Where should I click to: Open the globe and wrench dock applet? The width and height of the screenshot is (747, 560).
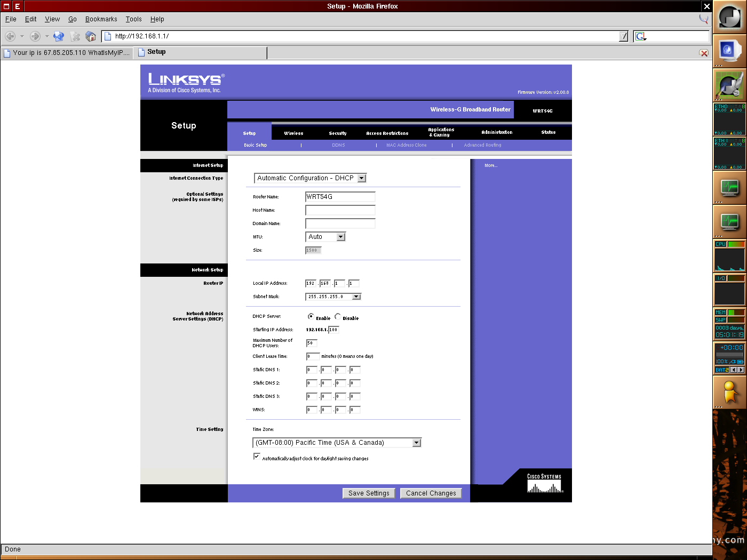tap(729, 85)
